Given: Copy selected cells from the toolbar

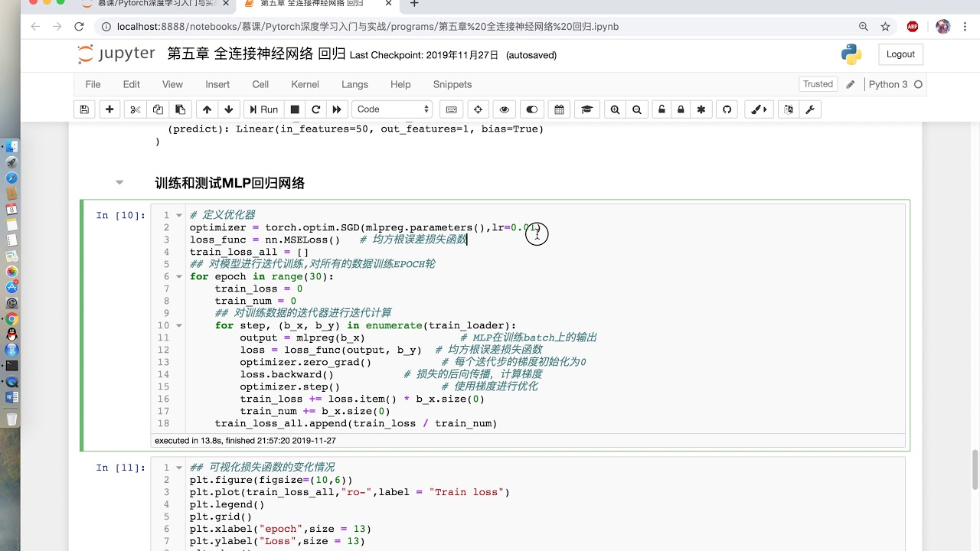Looking at the screenshot, I should click(158, 109).
